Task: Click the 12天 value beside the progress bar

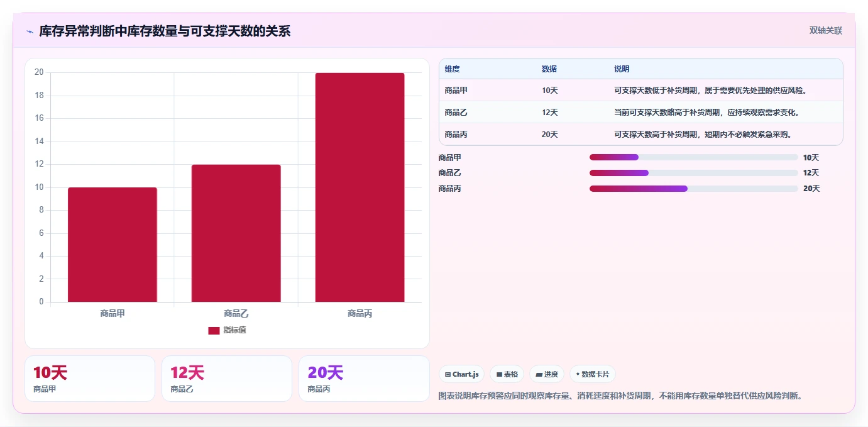Action: [x=811, y=173]
